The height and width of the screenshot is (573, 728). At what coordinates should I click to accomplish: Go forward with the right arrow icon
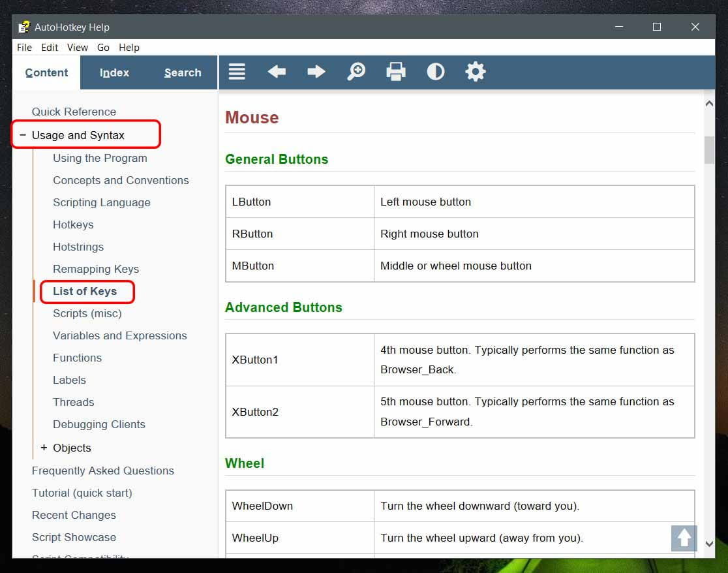[316, 72]
